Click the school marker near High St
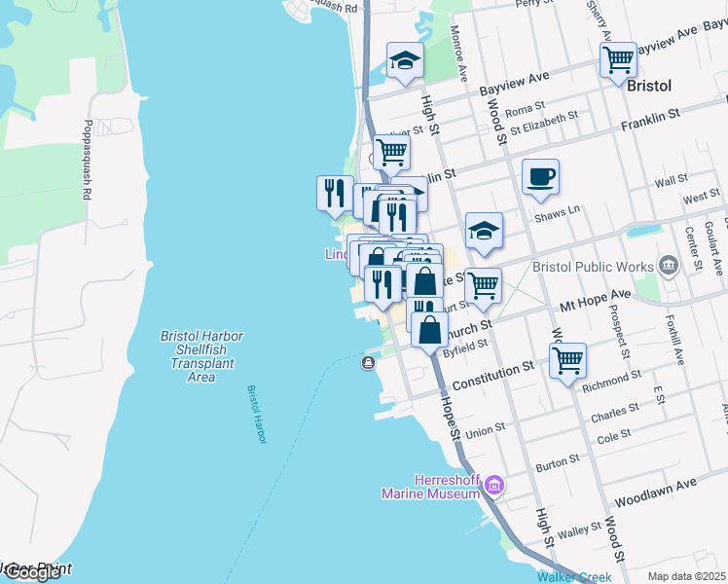The image size is (728, 584). pos(405,61)
